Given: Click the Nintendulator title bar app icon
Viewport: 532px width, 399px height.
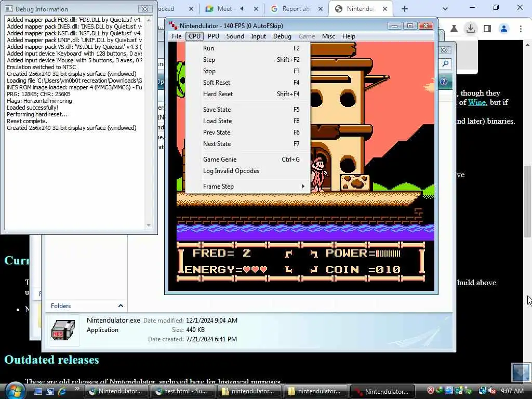Looking at the screenshot, I should click(x=173, y=26).
